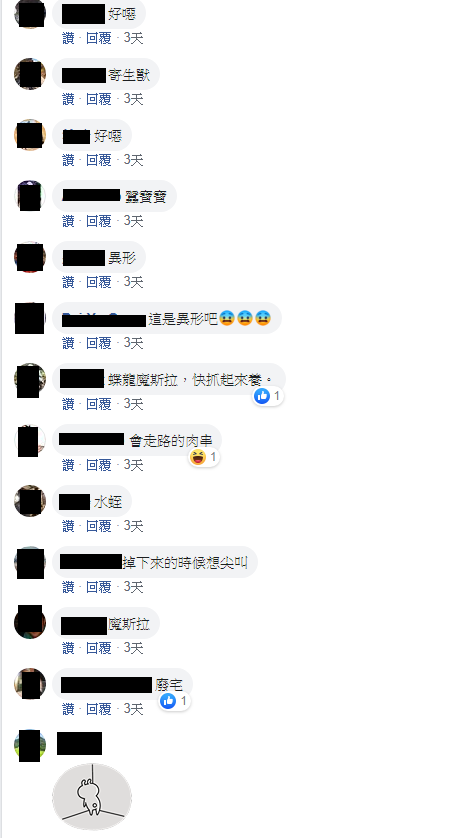Like the 廢宅 comment
Image resolution: width=455 pixels, height=838 pixels.
click(x=68, y=709)
